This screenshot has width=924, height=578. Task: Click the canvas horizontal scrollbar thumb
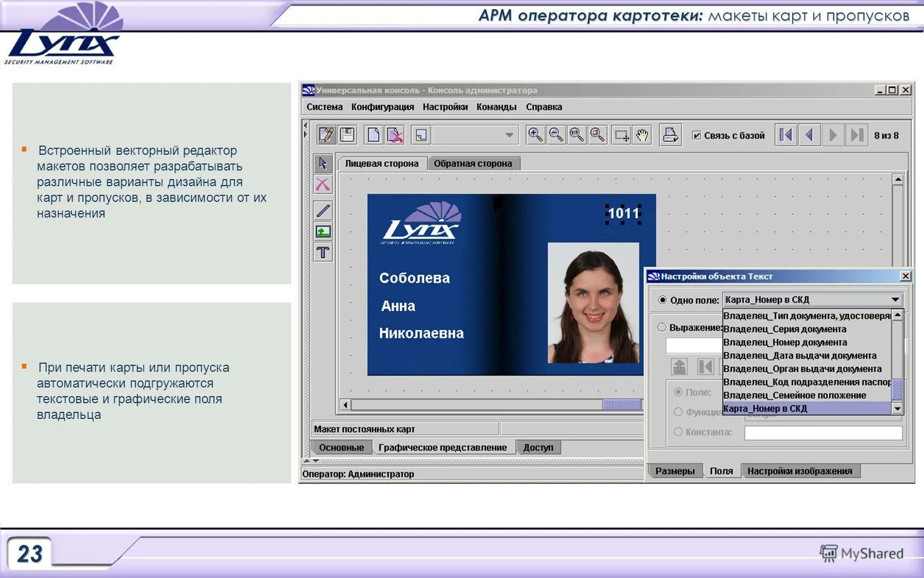point(622,404)
